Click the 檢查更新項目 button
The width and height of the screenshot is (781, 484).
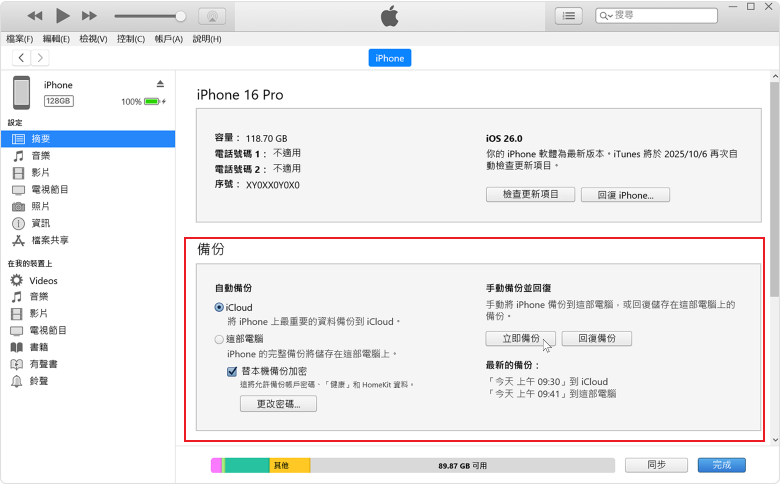530,195
